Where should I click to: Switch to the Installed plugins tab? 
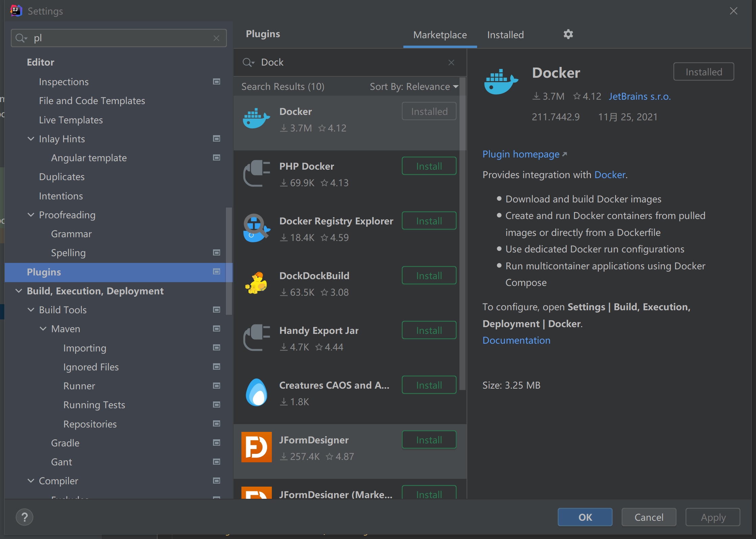click(x=505, y=34)
